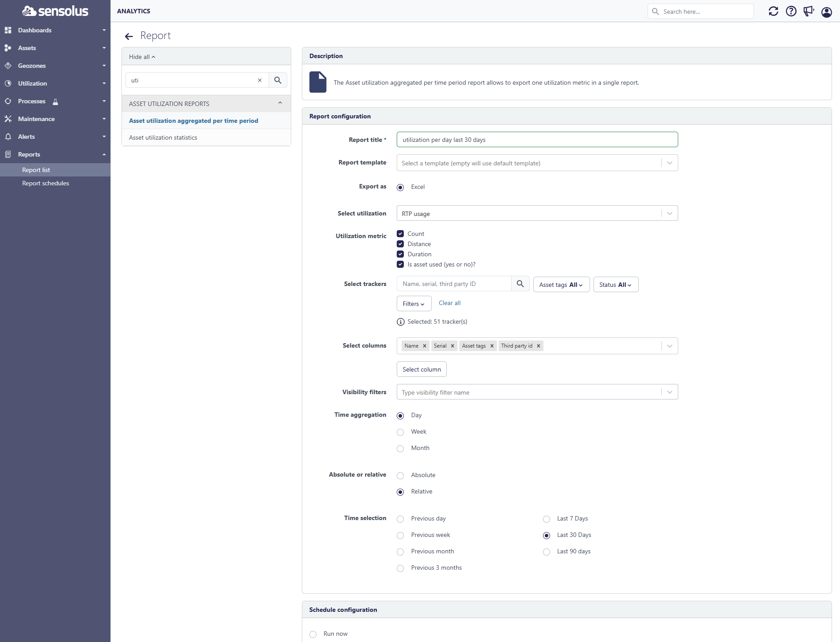Select the Absolute radio option
840x642 pixels.
point(400,475)
